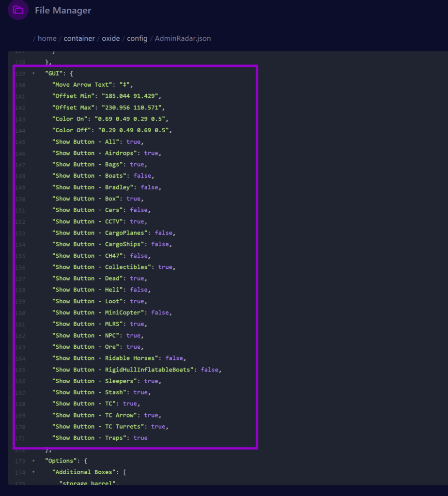Click the true value for Show Button - All
The height and width of the screenshot is (496, 448).
tap(133, 142)
